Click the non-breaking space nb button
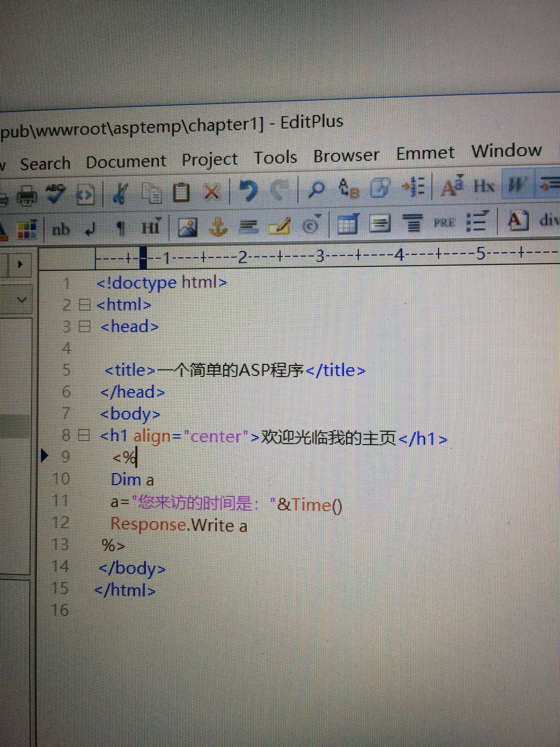The height and width of the screenshot is (747, 560). click(x=61, y=230)
